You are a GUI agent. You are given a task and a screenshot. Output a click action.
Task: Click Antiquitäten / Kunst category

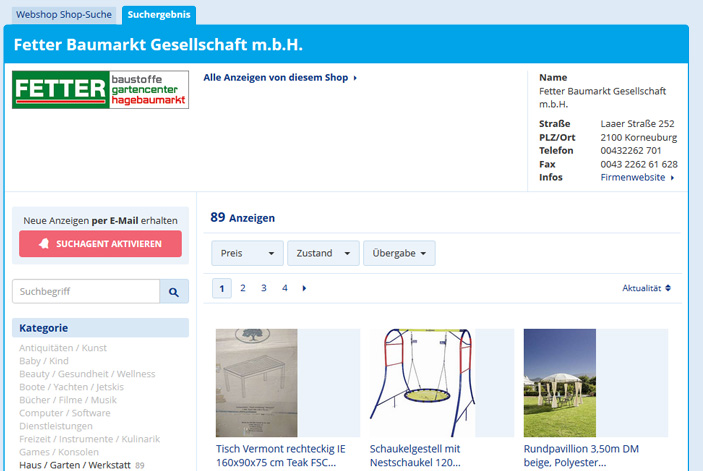(63, 348)
